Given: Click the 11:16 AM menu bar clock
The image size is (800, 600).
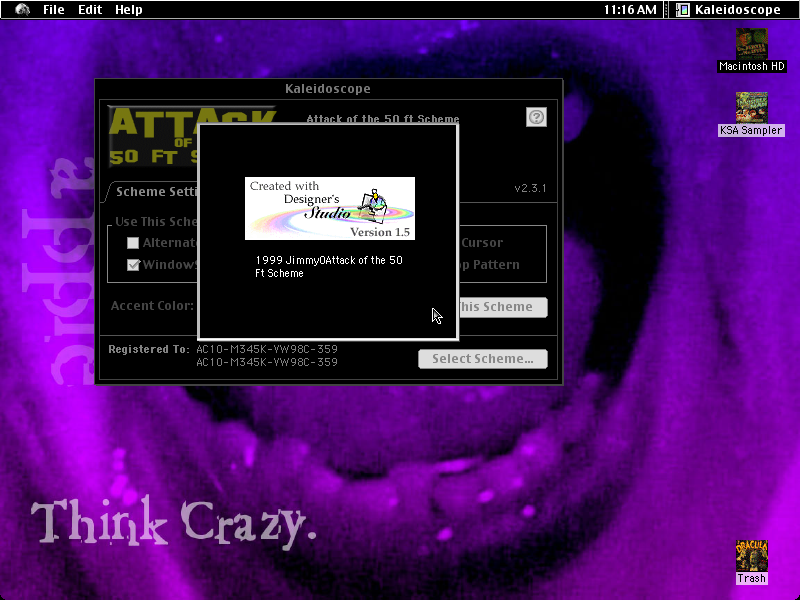Looking at the screenshot, I should click(x=630, y=10).
